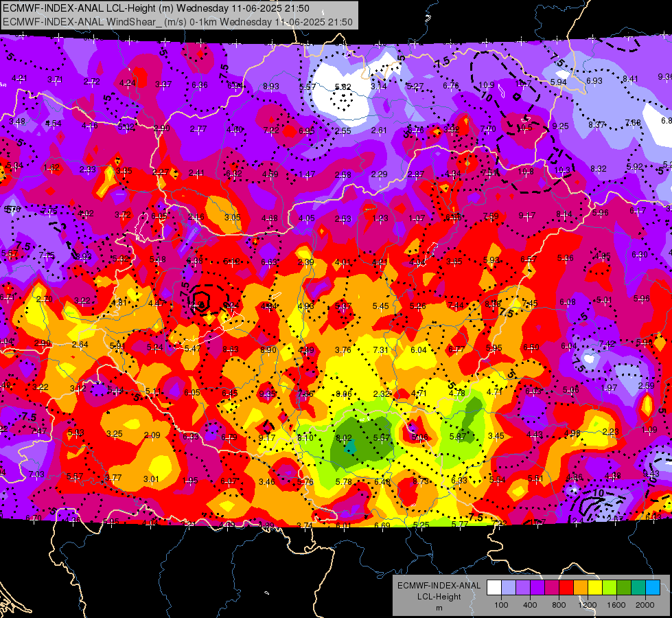Click the legend unit label m
The width and height of the screenshot is (672, 618).
[x=439, y=608]
